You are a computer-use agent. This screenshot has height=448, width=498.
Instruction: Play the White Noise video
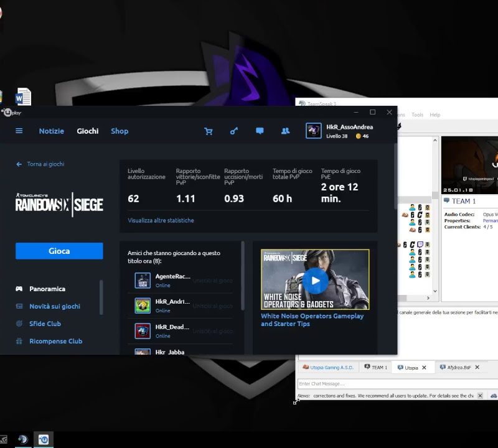click(x=315, y=281)
